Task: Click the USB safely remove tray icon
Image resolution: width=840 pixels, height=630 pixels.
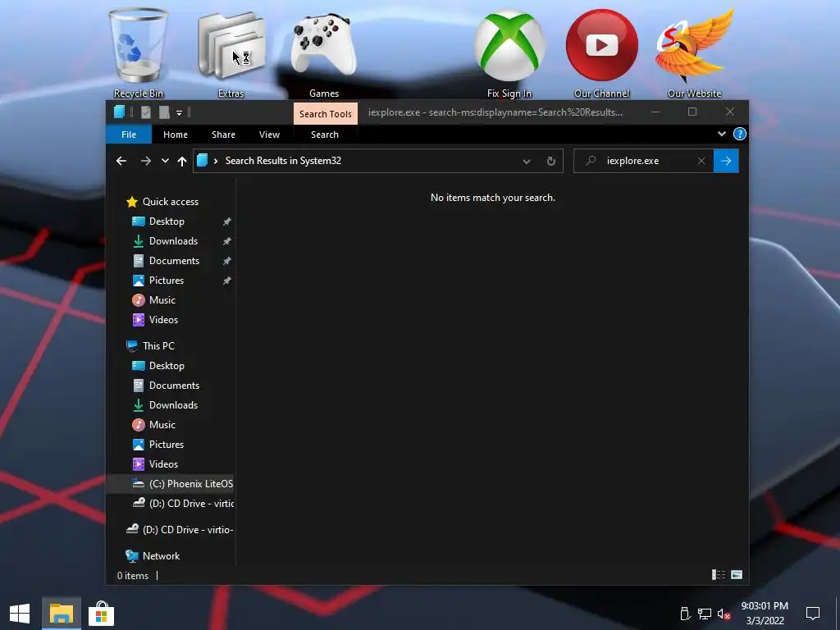Action: click(685, 614)
